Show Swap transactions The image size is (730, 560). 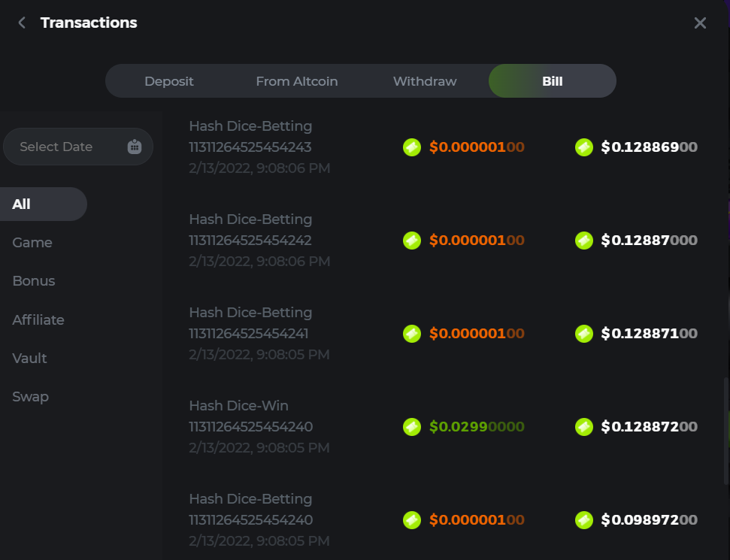point(31,397)
